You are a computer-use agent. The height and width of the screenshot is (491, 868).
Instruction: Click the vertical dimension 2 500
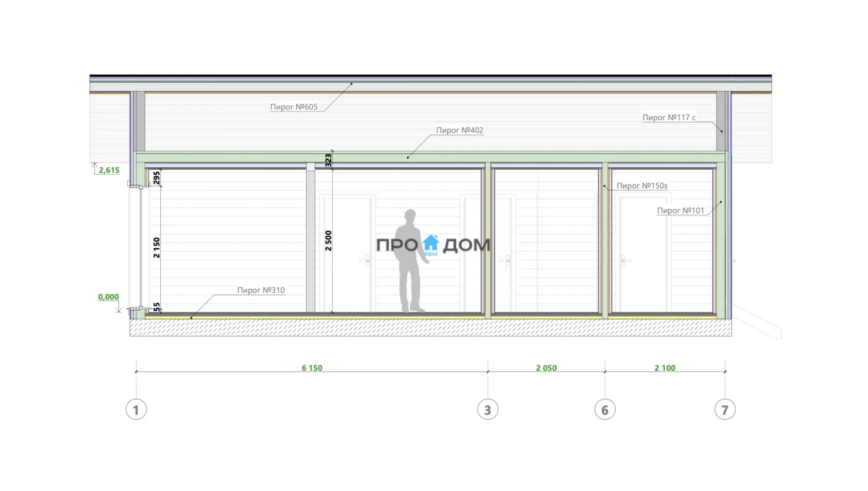(x=329, y=241)
